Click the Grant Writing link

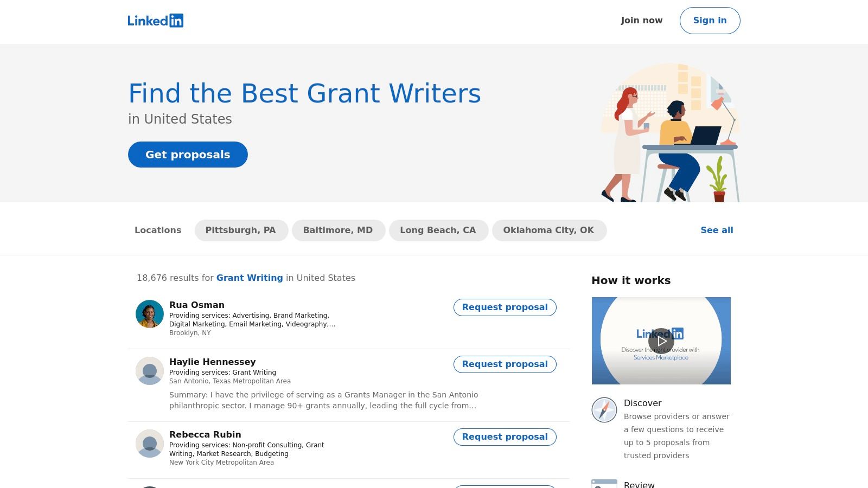[x=250, y=278]
